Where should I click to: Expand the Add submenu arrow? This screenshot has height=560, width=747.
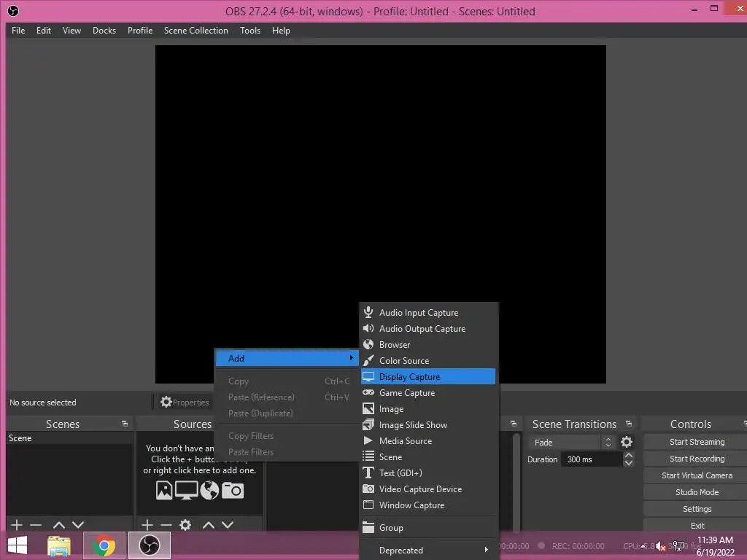tap(351, 357)
